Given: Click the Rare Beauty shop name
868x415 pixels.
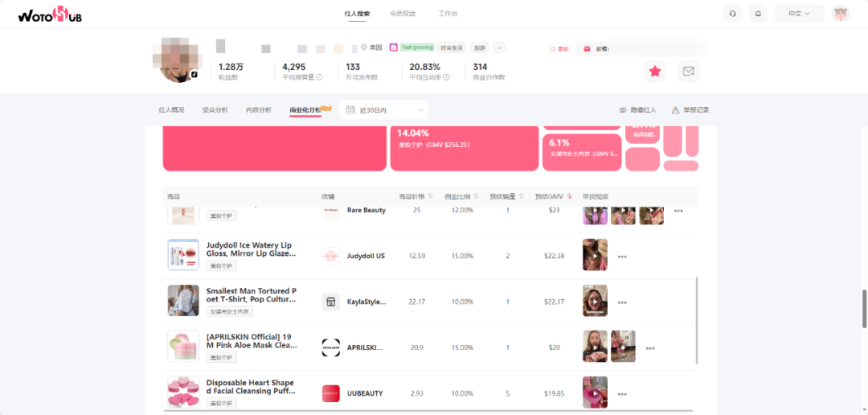Looking at the screenshot, I should coord(366,211).
